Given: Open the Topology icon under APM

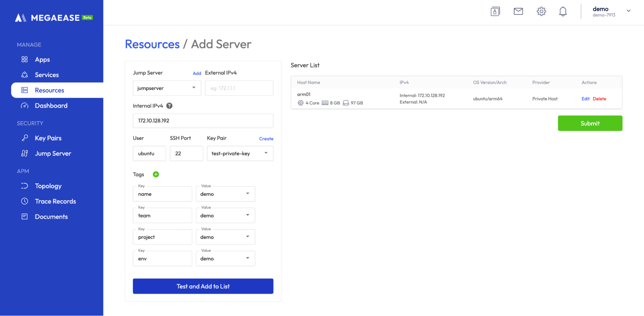Looking at the screenshot, I should (x=24, y=186).
